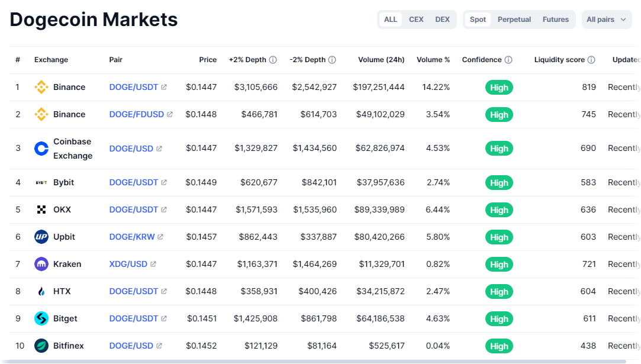Open the All pairs dropdown
Viewport: 641px width, 364px height.
point(606,20)
